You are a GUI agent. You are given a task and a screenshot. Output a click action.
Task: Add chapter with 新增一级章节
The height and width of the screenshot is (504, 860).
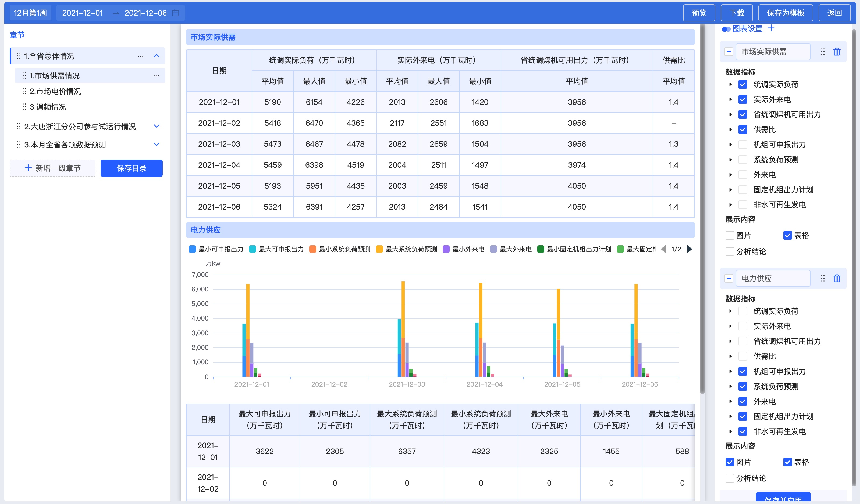(x=52, y=168)
